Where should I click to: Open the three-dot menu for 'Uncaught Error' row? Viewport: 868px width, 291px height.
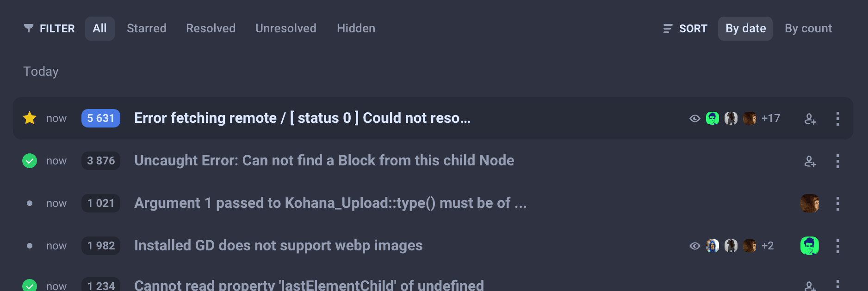coord(837,161)
